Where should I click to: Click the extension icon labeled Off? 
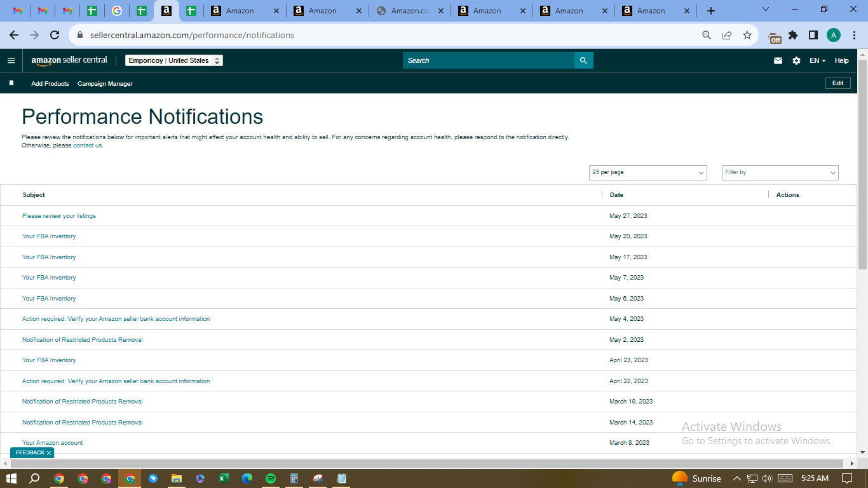(x=775, y=37)
